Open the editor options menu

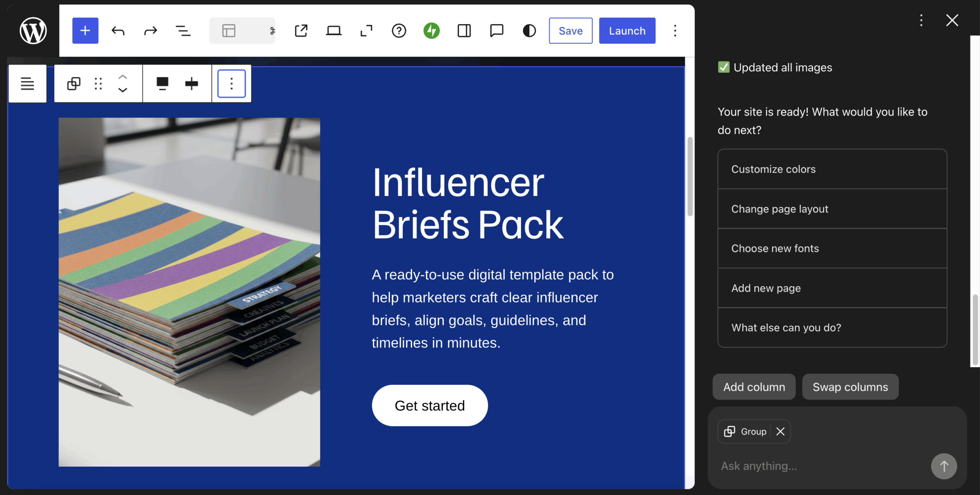tap(675, 31)
